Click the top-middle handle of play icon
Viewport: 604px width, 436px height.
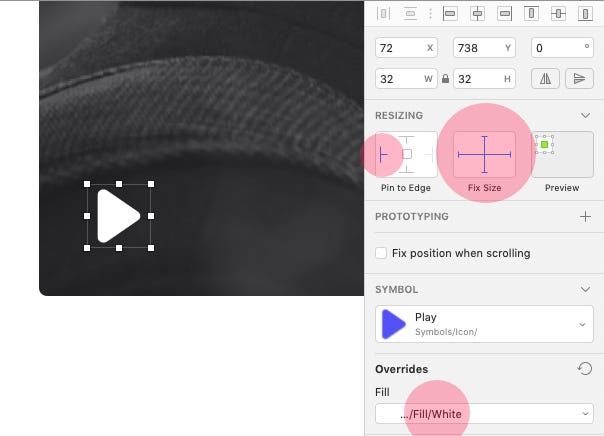[x=119, y=184]
